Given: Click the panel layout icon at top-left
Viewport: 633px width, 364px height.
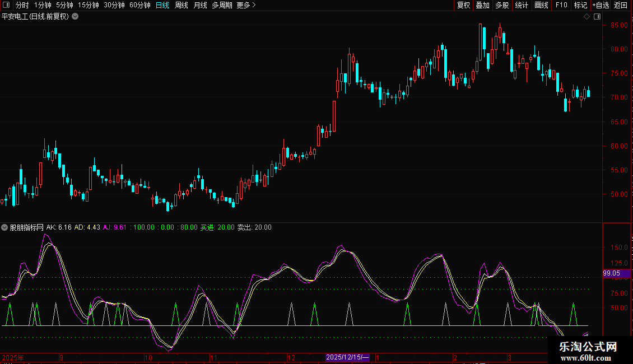Looking at the screenshot, I should click(6, 5).
